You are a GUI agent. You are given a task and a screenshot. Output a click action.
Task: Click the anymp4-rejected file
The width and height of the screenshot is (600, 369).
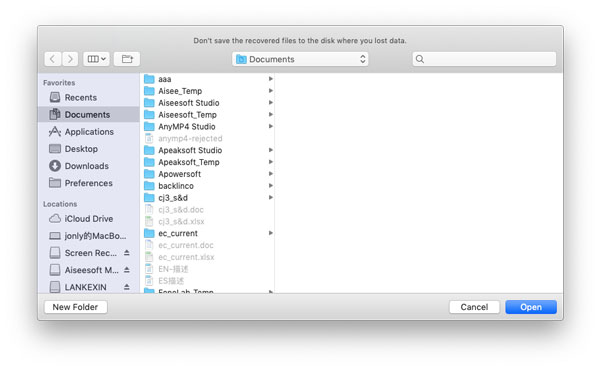(207, 139)
